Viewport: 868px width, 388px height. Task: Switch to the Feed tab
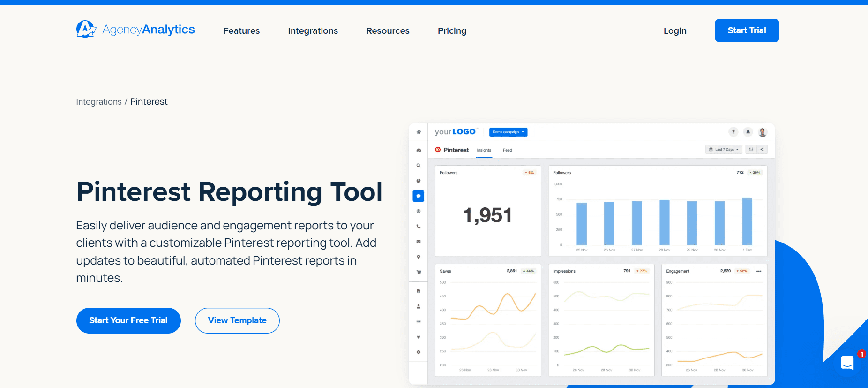click(x=508, y=150)
